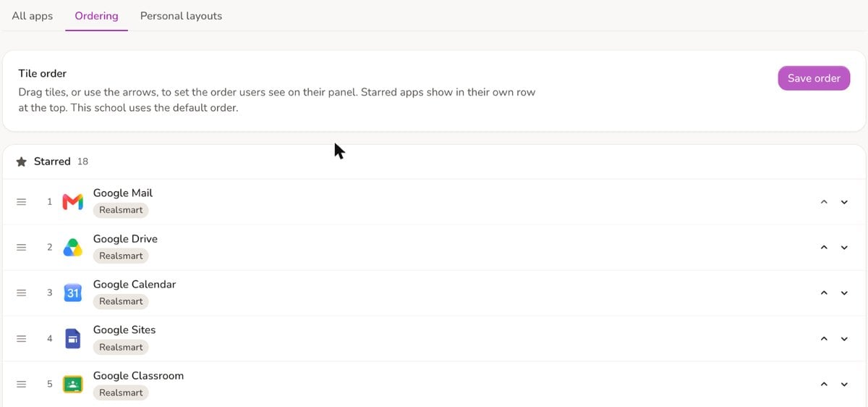
Task: Click the Google Classroom app icon
Action: click(x=72, y=384)
